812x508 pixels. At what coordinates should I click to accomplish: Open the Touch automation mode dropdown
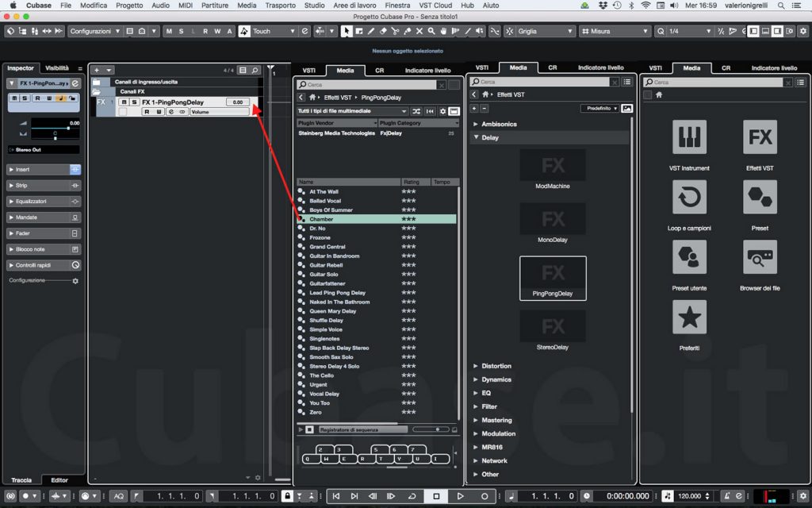click(x=274, y=31)
